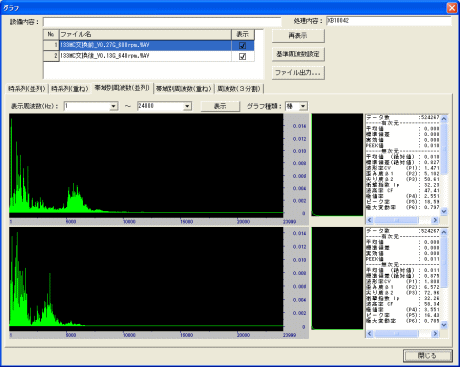Select the 帯域別周波数(並列) tab
Image resolution: width=460 pixels, height=367 pixels.
click(122, 88)
